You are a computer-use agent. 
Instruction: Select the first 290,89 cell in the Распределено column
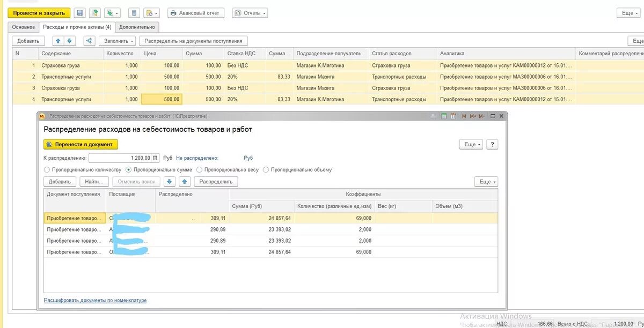coord(192,229)
